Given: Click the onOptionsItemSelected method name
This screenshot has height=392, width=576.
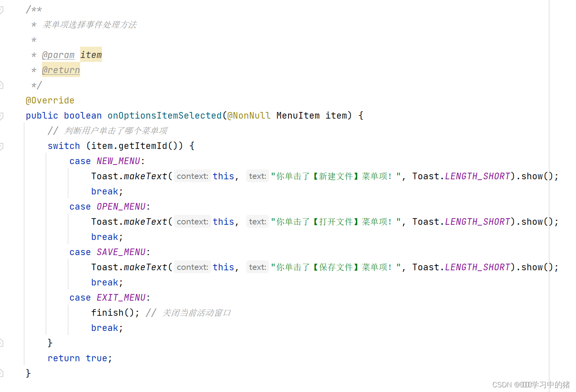Looking at the screenshot, I should point(165,115).
